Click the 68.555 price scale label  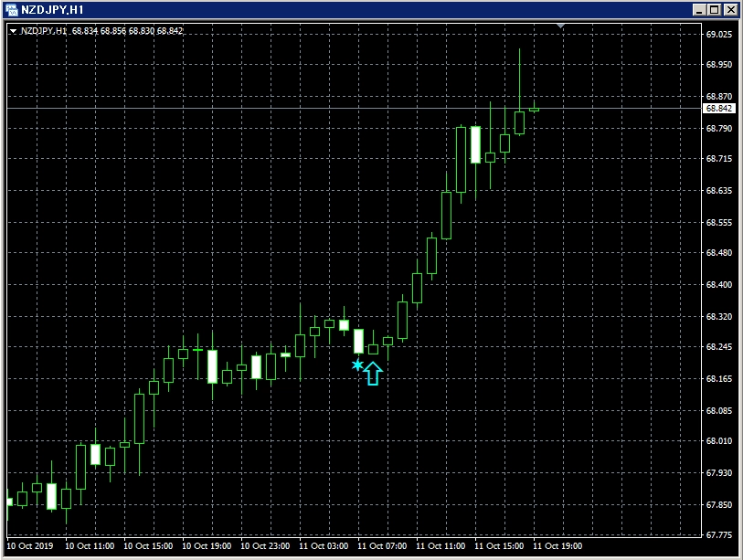click(x=719, y=222)
